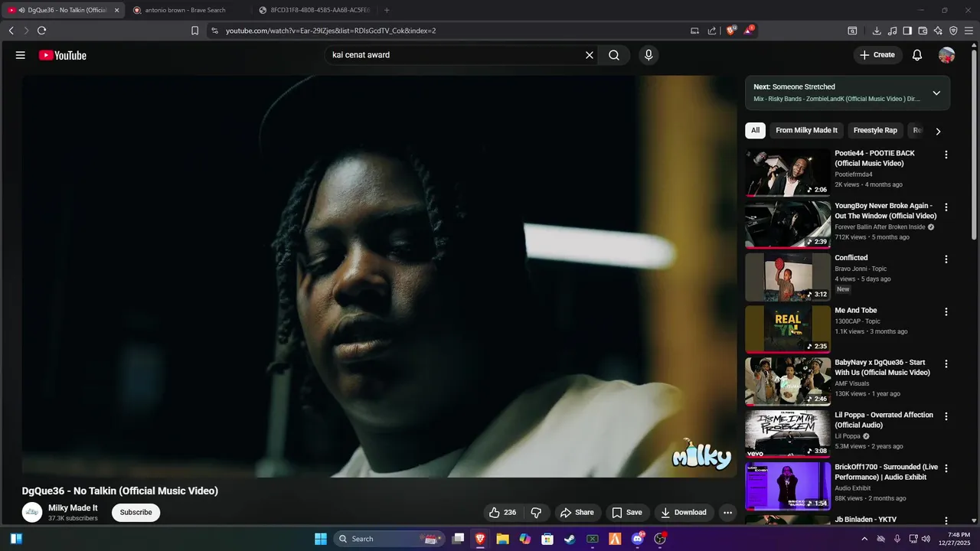980x551 pixels.
Task: Share this page from address bar
Action: (x=712, y=31)
